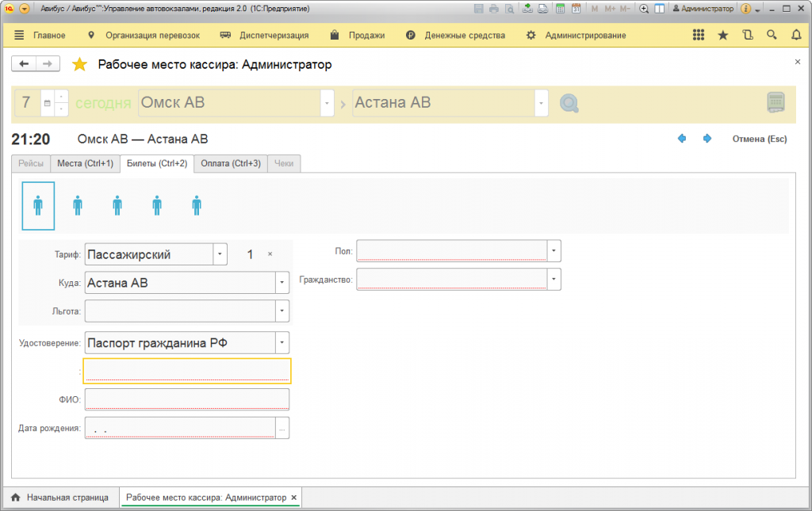The height and width of the screenshot is (511, 812).
Task: Select the first passenger icon
Action: [x=38, y=206]
